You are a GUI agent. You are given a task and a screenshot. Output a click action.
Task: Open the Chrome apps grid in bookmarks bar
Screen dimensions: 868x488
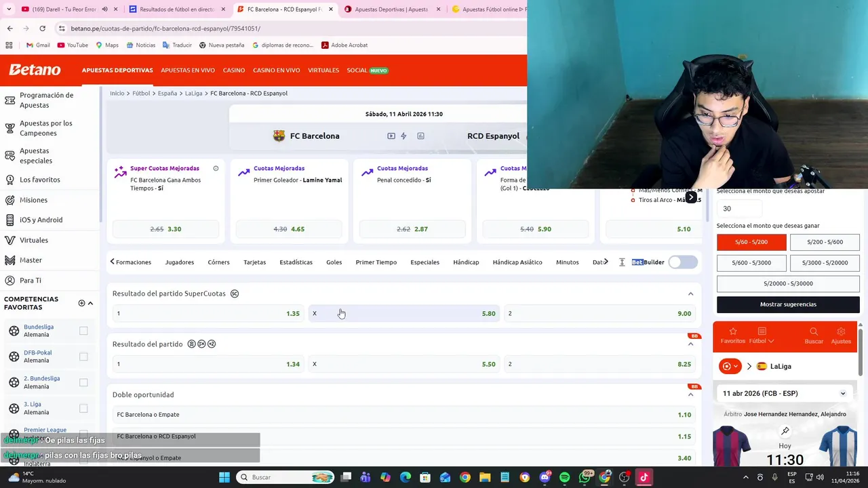(x=9, y=45)
